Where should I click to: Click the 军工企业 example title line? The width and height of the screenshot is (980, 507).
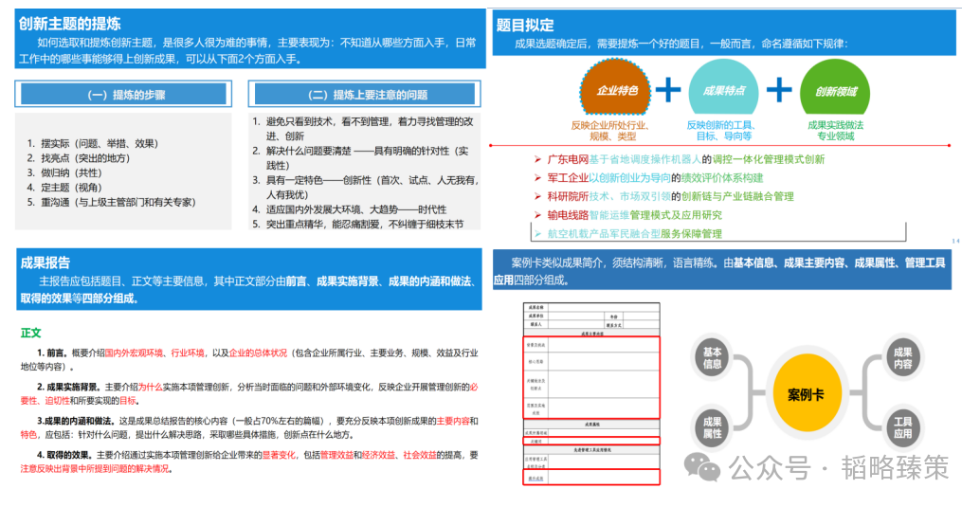[655, 178]
